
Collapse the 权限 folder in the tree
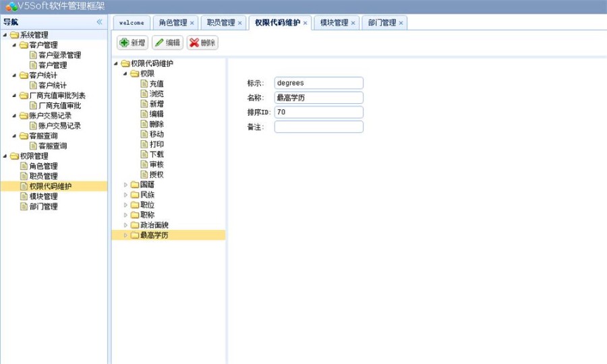click(125, 73)
